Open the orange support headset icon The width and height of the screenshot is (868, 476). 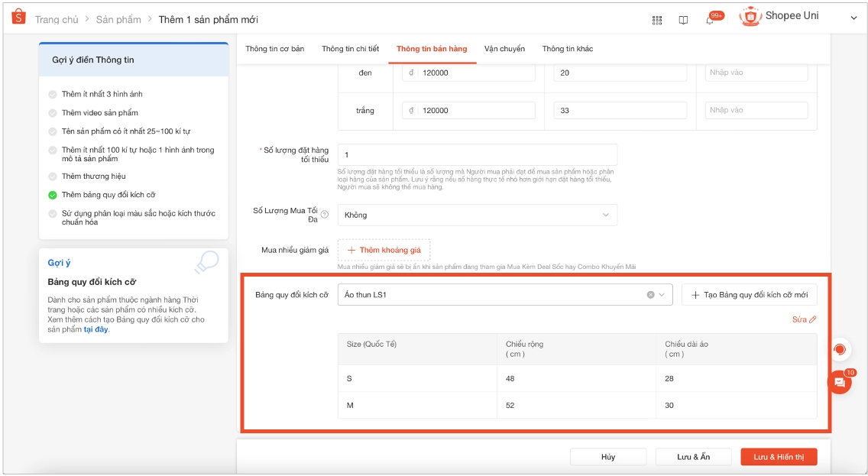coord(840,350)
